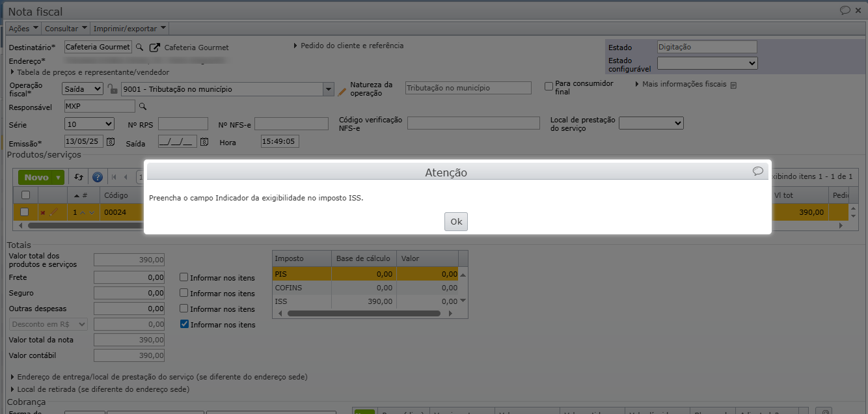Click the Frete value input field

[129, 277]
